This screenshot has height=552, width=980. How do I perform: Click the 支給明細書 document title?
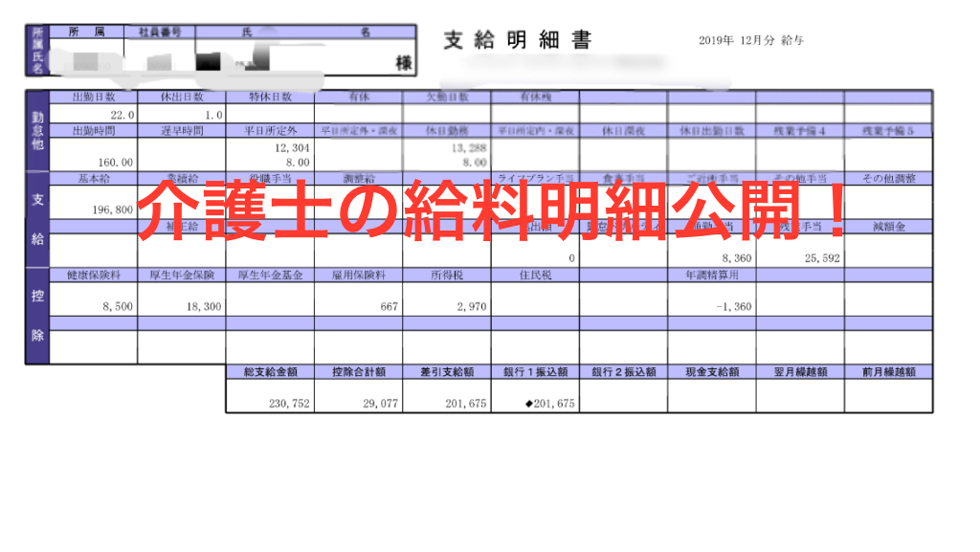tap(517, 40)
